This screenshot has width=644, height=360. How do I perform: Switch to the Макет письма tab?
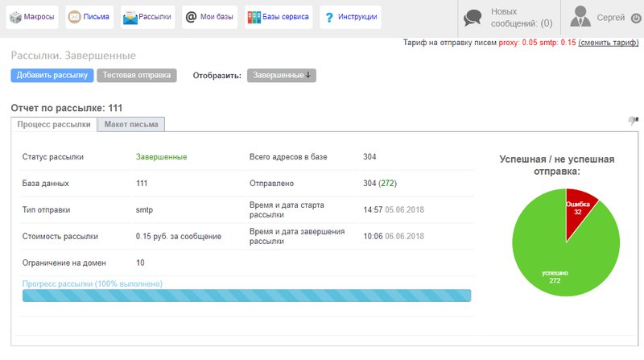coord(131,124)
